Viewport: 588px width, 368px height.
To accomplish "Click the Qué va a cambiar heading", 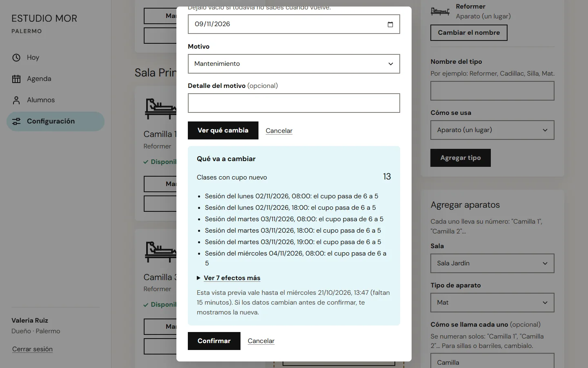I will point(226,159).
